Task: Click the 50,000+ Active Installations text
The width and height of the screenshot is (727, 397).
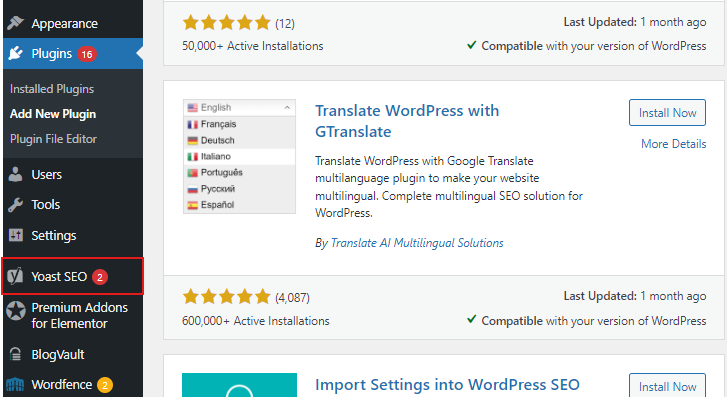Action: tap(253, 46)
